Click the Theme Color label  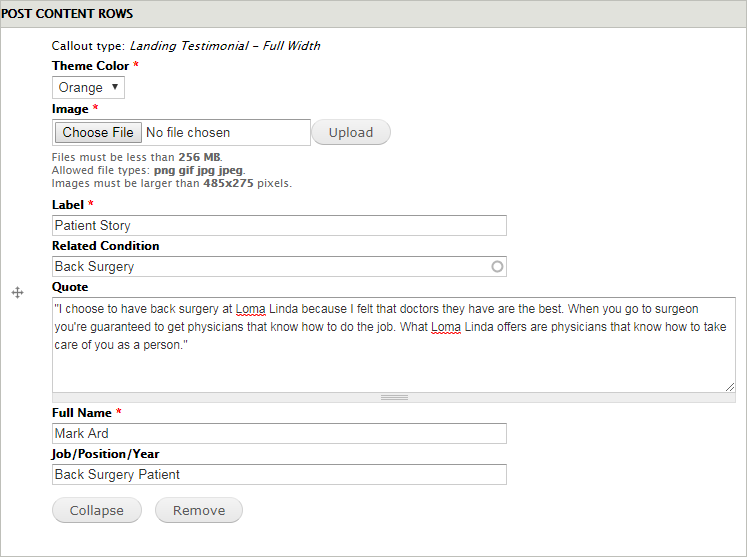[91, 65]
